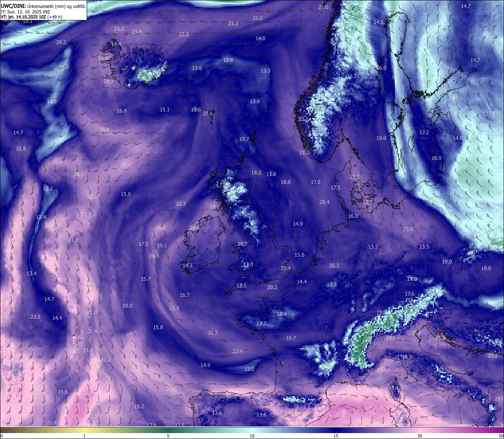Image resolution: width=504 pixels, height=439 pixels.
Task: Click the 27.1 value label
Action: [92, 197]
